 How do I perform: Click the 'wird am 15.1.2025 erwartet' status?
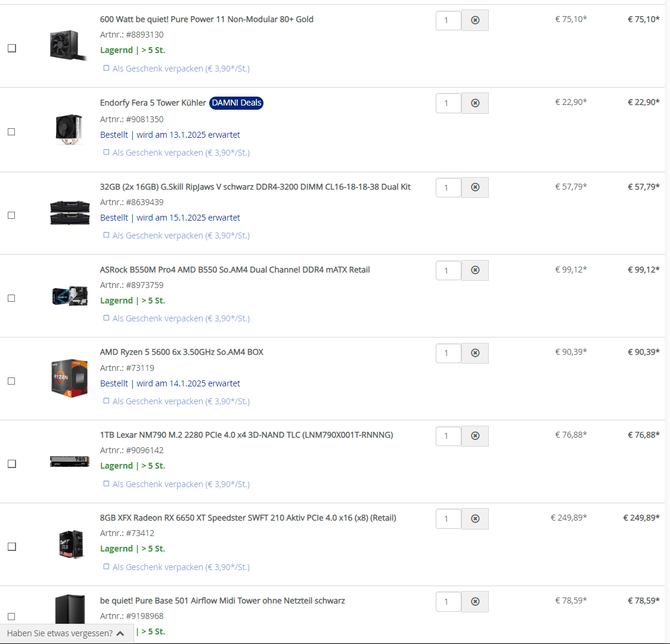click(188, 218)
